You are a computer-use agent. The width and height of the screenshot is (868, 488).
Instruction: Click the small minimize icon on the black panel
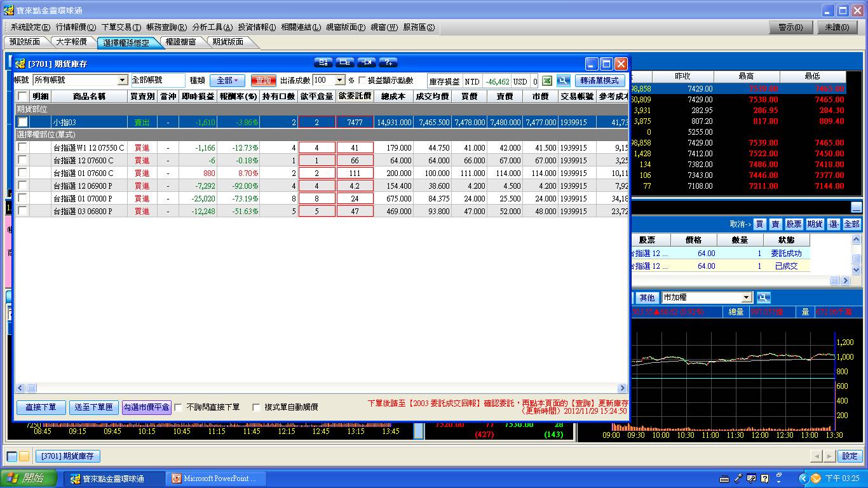tap(857, 207)
